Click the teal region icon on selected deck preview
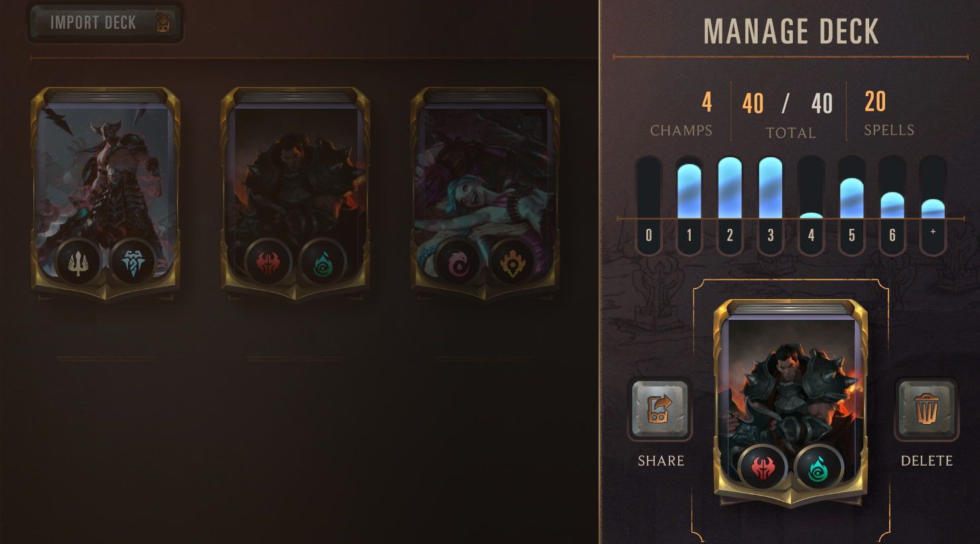This screenshot has height=544, width=980. (818, 468)
